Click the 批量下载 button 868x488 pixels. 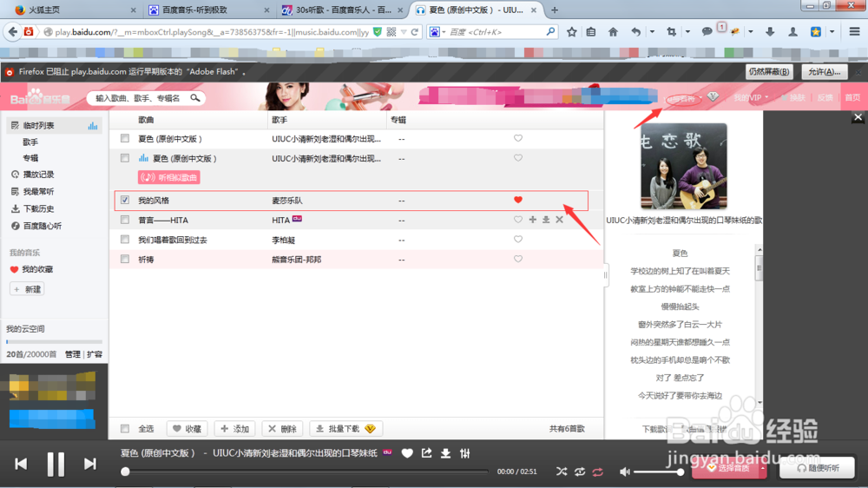click(346, 429)
